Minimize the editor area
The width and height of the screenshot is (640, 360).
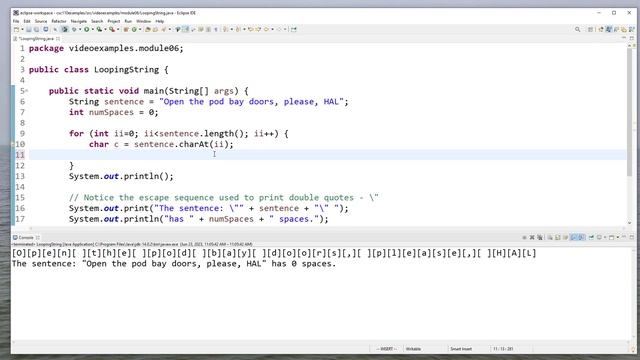coord(624,38)
